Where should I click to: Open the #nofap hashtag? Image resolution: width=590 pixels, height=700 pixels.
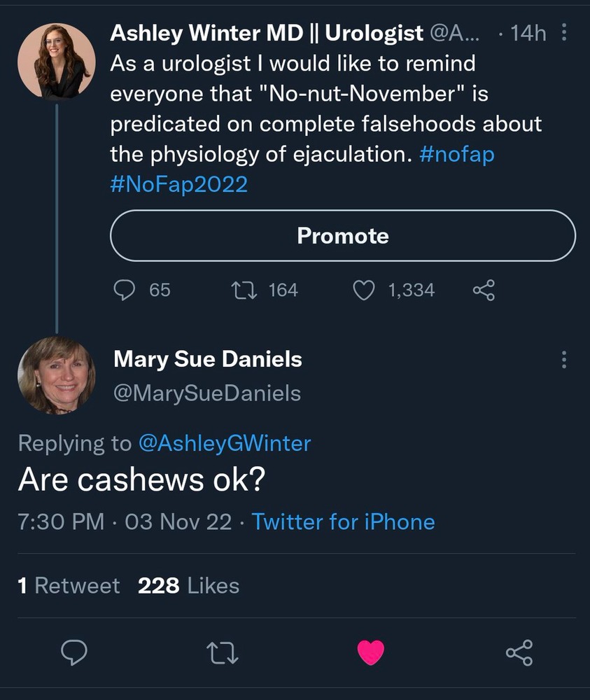pos(456,154)
